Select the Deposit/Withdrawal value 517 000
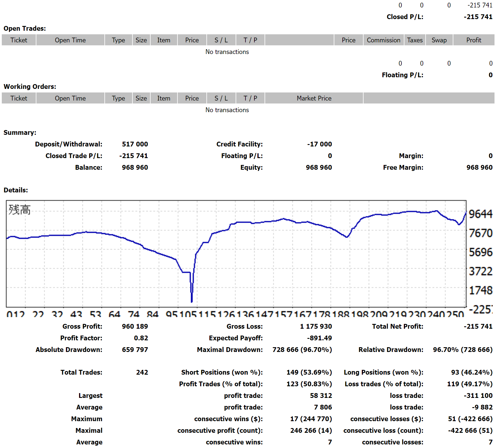 (135, 144)
